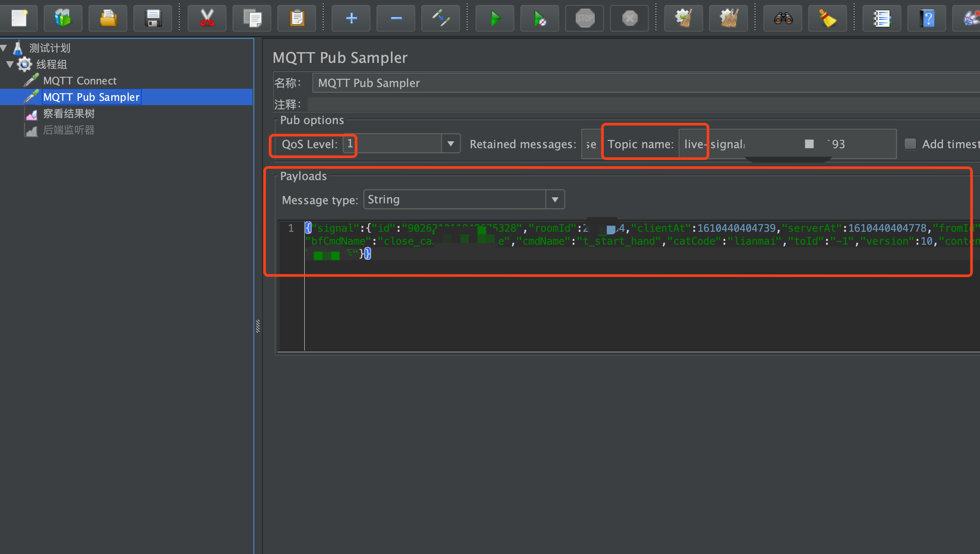Click the Cut scissors icon
The image size is (980, 554).
[x=207, y=18]
